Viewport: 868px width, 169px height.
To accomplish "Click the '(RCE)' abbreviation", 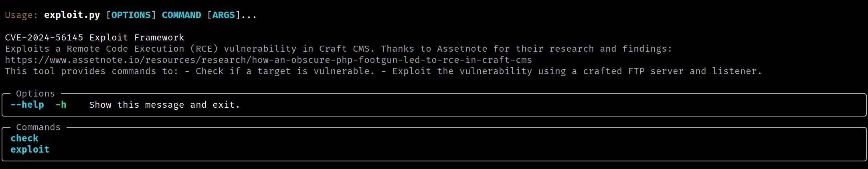I will pyautogui.click(x=204, y=49).
